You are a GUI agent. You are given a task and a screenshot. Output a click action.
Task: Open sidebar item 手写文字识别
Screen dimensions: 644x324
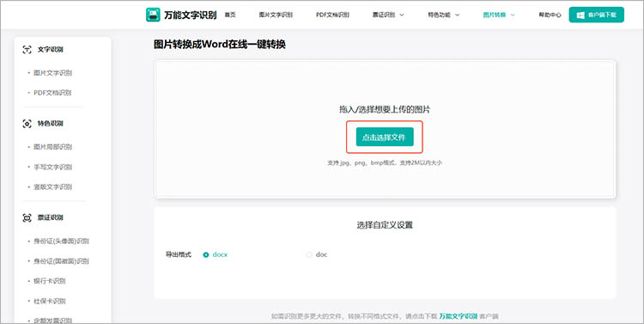[52, 168]
